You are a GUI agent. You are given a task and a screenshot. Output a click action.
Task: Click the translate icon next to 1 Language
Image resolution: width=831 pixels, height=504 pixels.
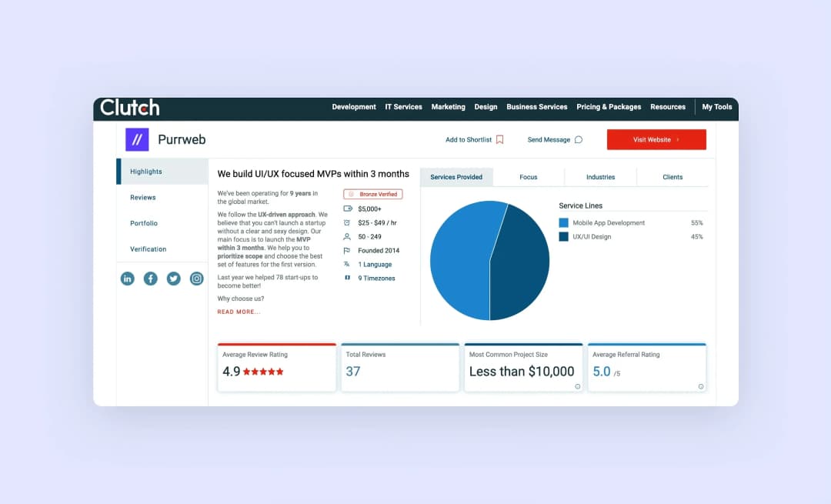point(347,264)
